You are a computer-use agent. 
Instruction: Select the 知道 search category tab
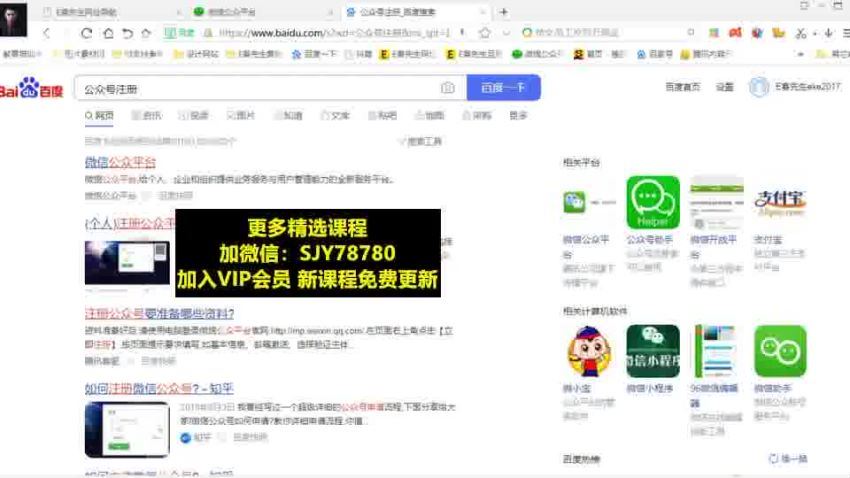click(288, 115)
